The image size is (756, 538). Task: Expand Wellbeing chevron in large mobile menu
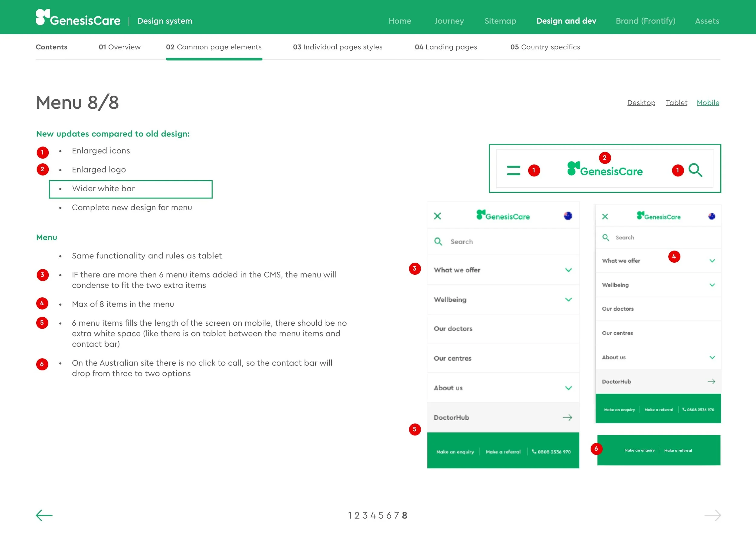[568, 300]
